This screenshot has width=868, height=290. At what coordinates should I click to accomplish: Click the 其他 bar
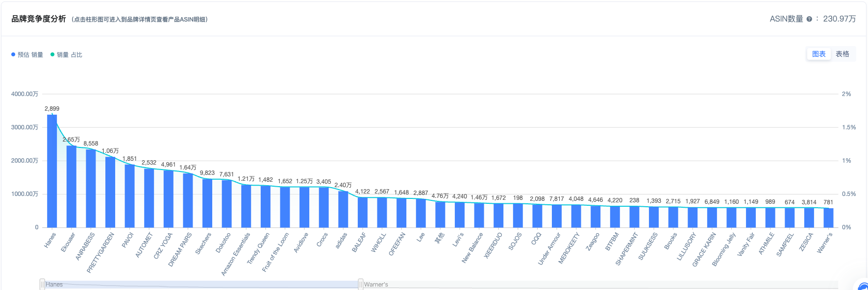(x=440, y=215)
